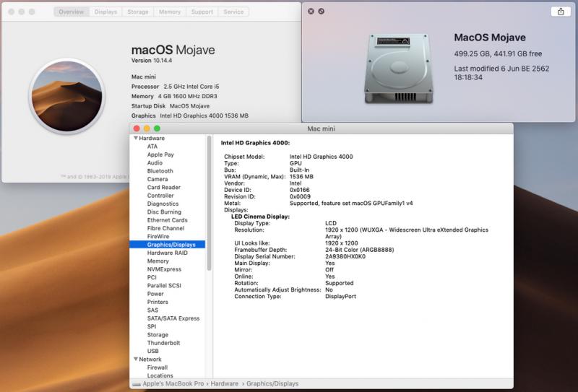Collapse the Network section disclosure triangle

coord(135,359)
